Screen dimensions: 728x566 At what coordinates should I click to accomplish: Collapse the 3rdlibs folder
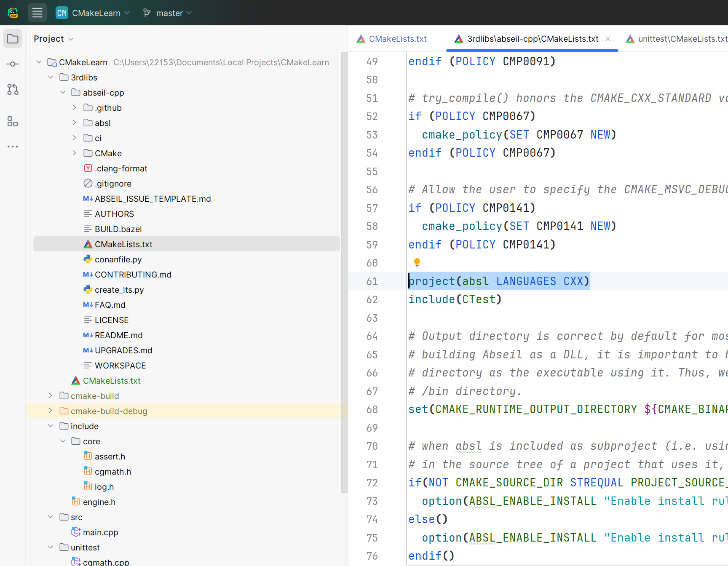point(51,77)
